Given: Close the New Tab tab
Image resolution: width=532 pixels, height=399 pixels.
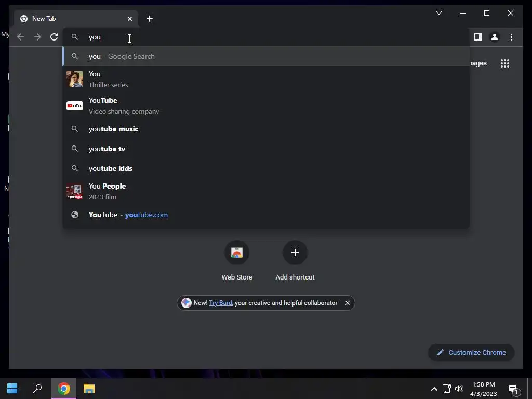Looking at the screenshot, I should pyautogui.click(x=129, y=19).
